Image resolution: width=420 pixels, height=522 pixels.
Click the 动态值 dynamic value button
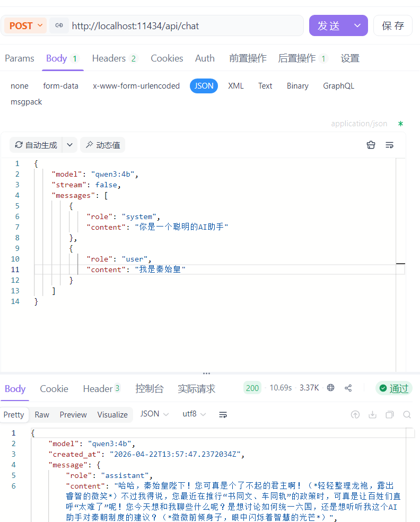[x=103, y=145]
